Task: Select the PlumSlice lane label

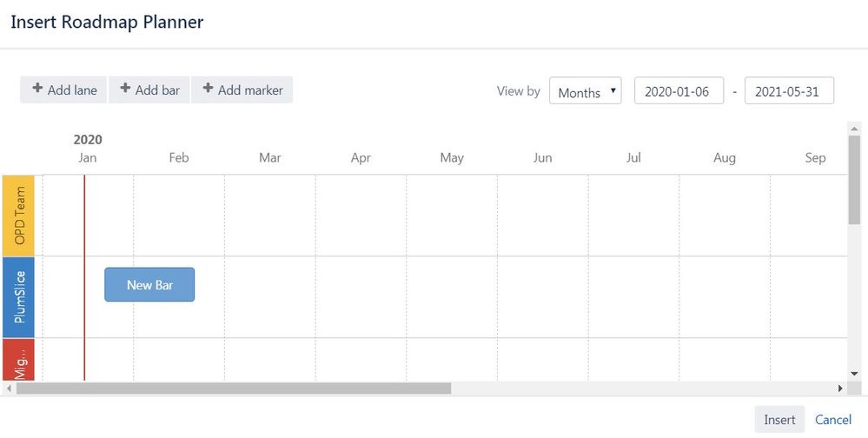Action: 19,297
